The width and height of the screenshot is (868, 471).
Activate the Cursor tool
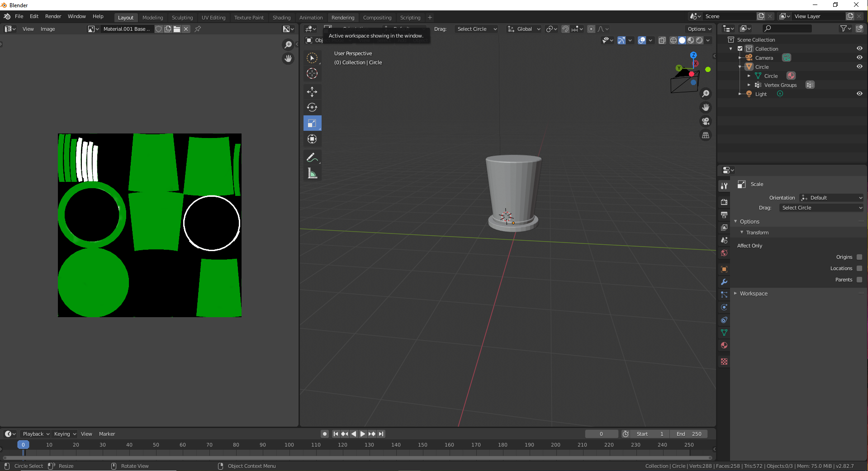[312, 73]
